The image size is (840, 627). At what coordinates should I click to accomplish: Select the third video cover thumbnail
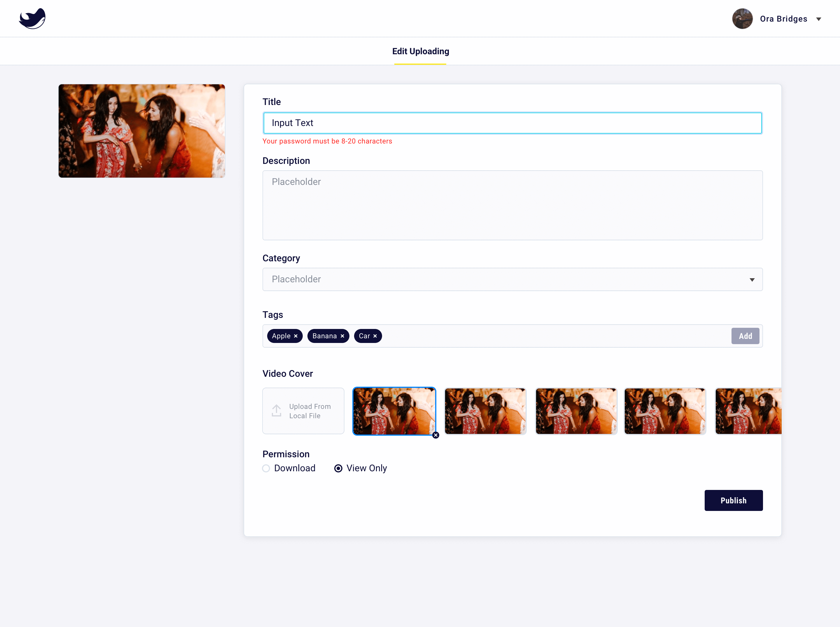click(x=576, y=411)
